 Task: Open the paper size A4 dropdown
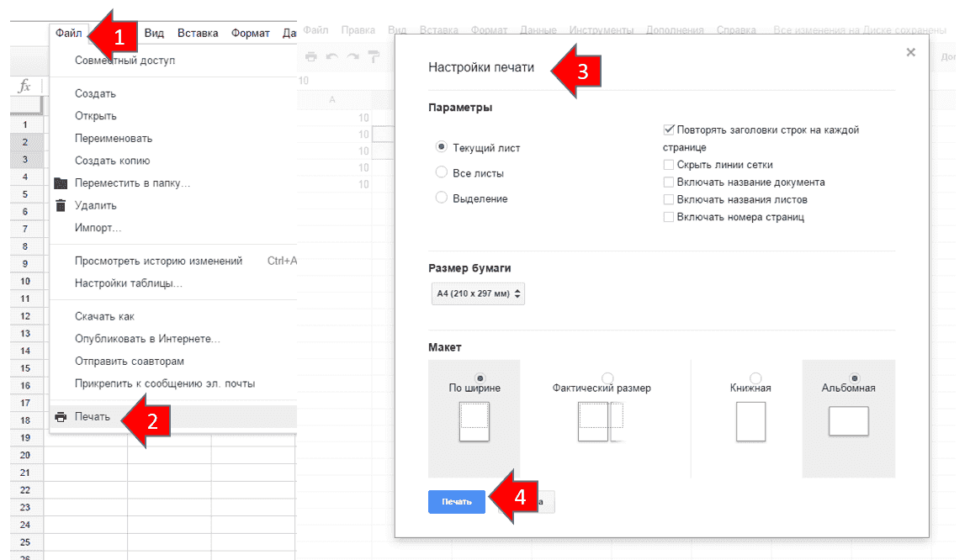point(477,293)
